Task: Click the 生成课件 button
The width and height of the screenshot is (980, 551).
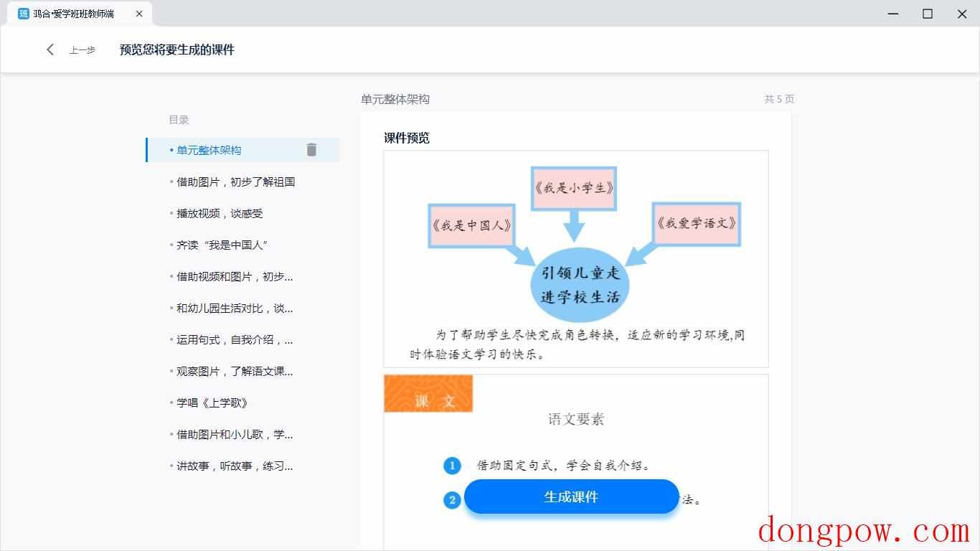Action: pyautogui.click(x=571, y=496)
